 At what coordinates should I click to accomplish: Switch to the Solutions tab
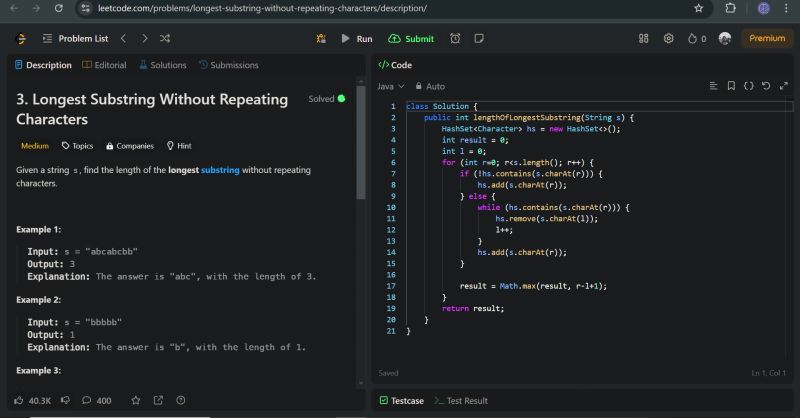point(163,65)
